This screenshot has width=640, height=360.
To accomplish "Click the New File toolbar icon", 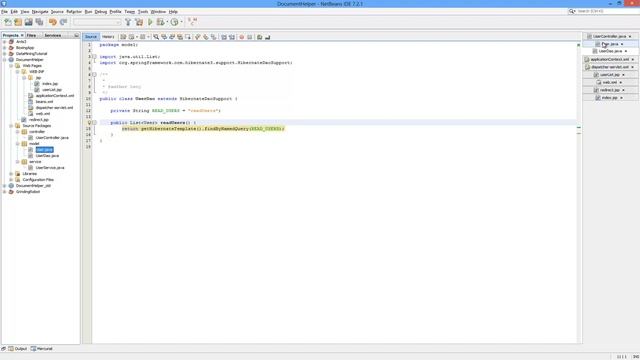I will (x=8, y=22).
